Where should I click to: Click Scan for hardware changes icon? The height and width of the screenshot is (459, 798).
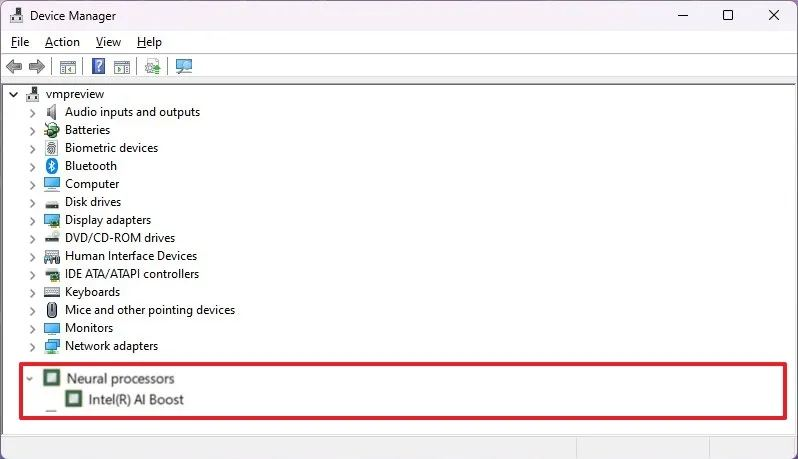[x=183, y=67]
